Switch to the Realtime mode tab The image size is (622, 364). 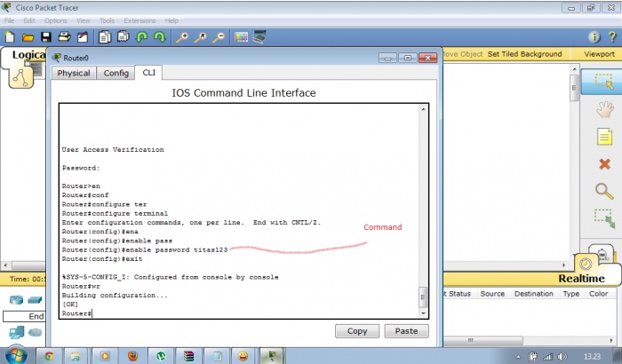click(x=581, y=279)
